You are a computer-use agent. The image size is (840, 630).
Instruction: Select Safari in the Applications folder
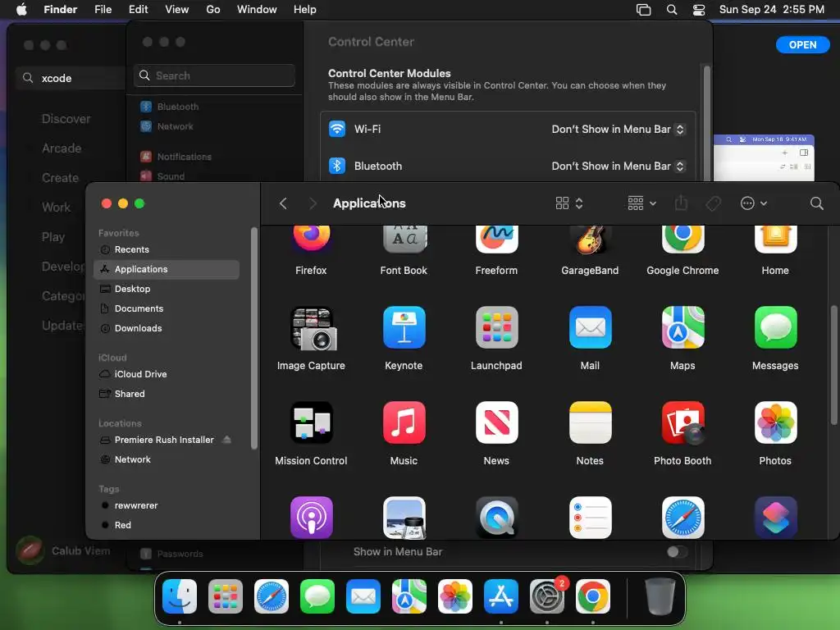pyautogui.click(x=682, y=518)
